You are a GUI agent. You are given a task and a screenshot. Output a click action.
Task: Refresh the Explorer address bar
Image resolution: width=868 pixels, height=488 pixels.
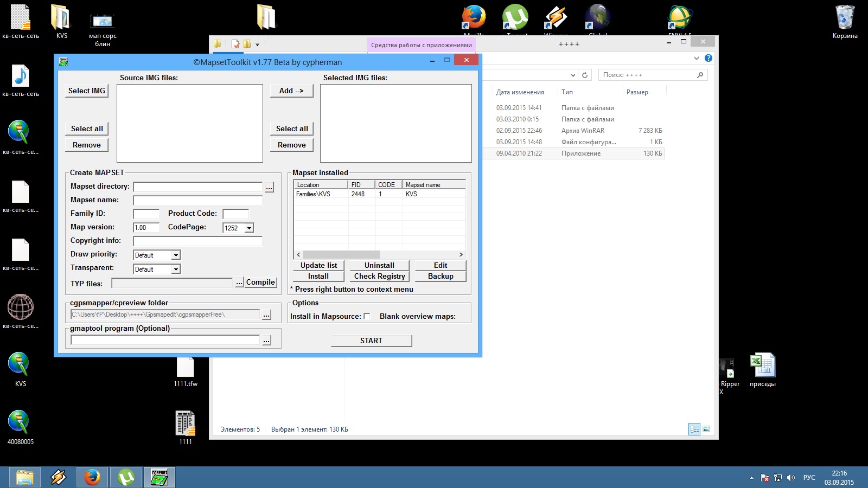(585, 75)
